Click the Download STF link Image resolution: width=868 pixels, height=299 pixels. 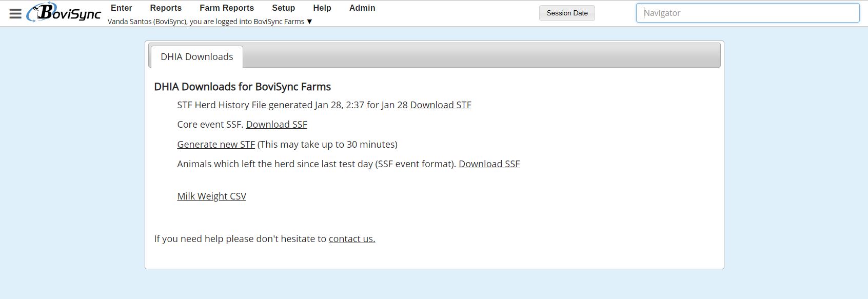click(x=441, y=105)
